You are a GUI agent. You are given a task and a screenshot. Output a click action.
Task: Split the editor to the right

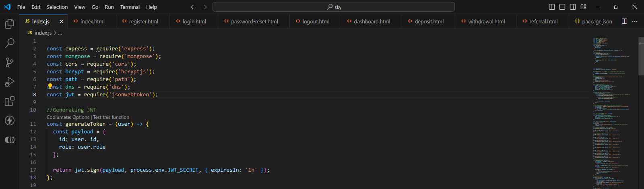tap(624, 21)
